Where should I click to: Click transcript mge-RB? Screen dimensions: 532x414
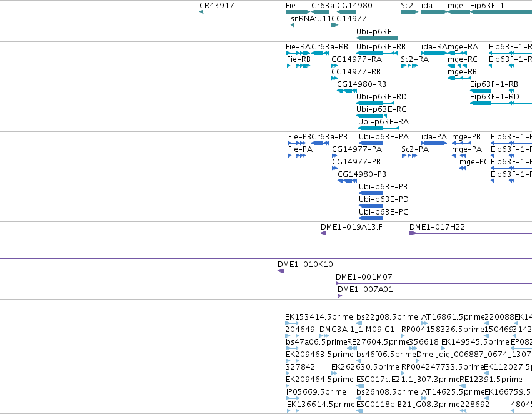pos(462,71)
